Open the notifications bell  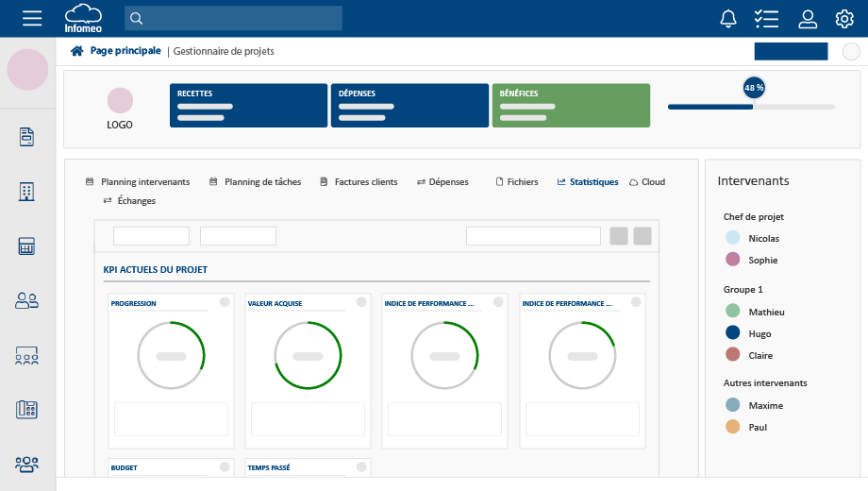[728, 19]
